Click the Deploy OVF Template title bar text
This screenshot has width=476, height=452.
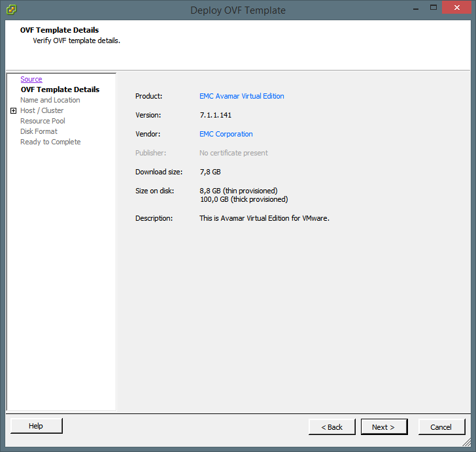(x=238, y=10)
